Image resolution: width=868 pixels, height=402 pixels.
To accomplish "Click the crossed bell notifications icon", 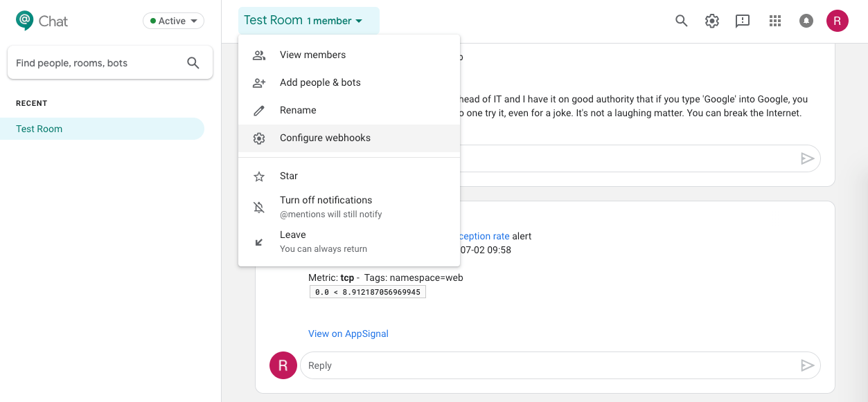I will (x=259, y=207).
